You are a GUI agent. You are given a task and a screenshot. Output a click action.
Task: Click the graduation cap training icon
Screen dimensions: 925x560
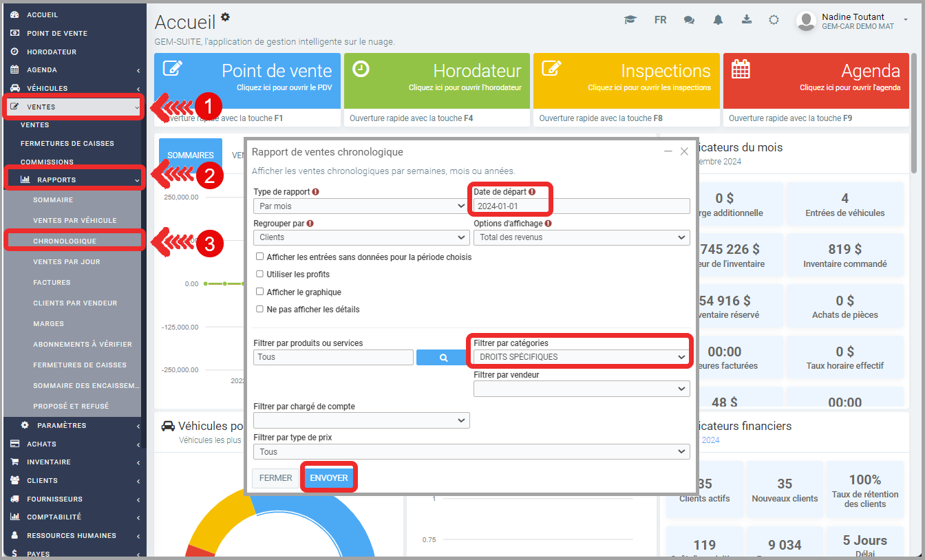[x=630, y=20]
